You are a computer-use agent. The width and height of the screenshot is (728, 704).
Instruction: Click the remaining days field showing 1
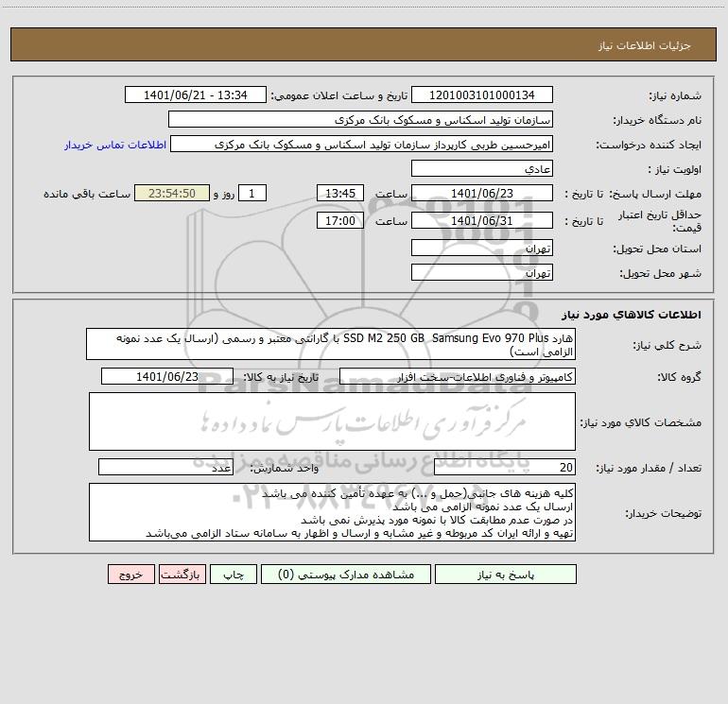pos(252,193)
